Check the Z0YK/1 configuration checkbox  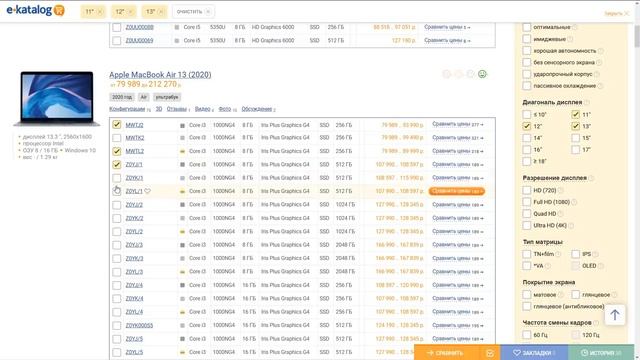pos(117,178)
